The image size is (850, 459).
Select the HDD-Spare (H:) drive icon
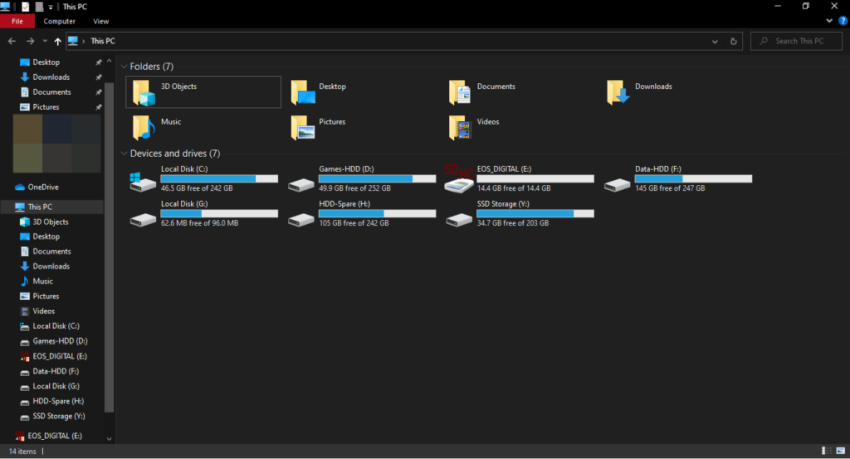(x=301, y=219)
